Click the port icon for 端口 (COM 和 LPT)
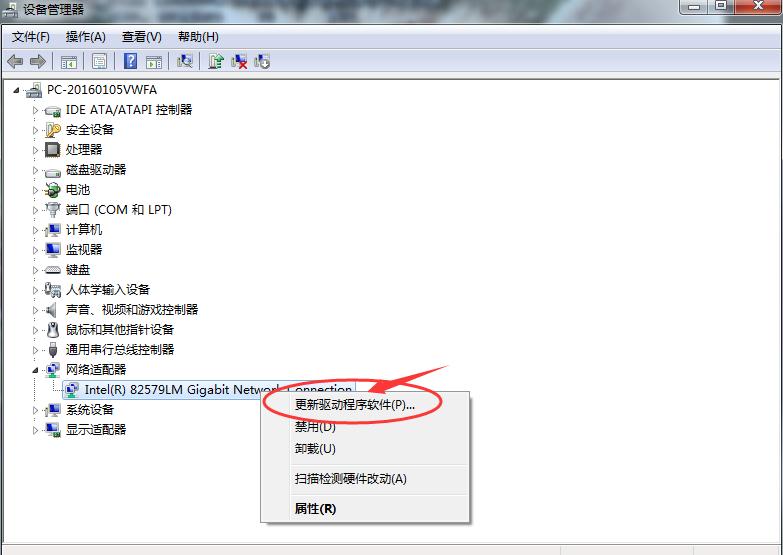 [52, 210]
